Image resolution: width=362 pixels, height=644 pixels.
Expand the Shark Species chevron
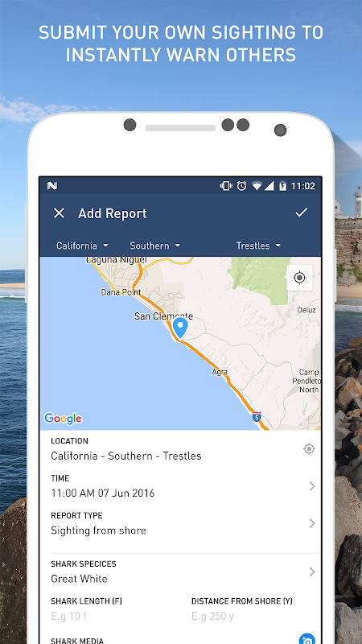[x=312, y=572]
